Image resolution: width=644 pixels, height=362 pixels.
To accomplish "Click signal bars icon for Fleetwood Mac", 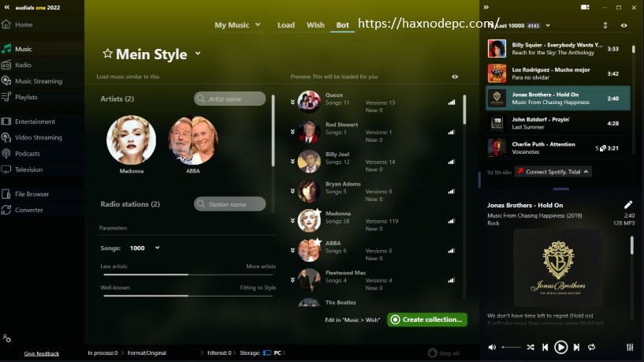I will click(452, 280).
